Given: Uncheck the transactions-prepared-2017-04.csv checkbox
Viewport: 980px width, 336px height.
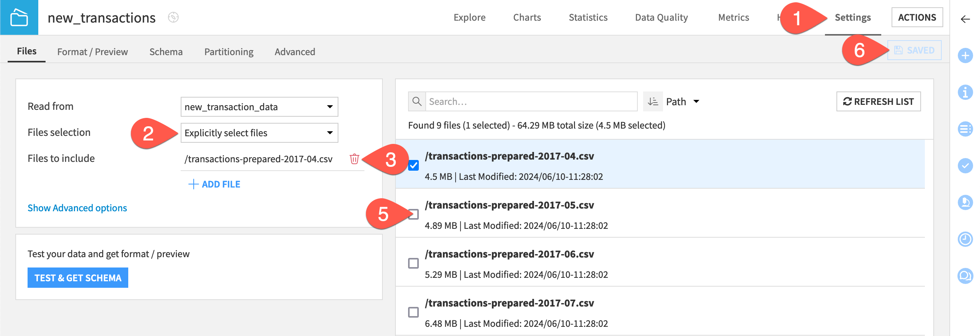Looking at the screenshot, I should click(x=413, y=166).
